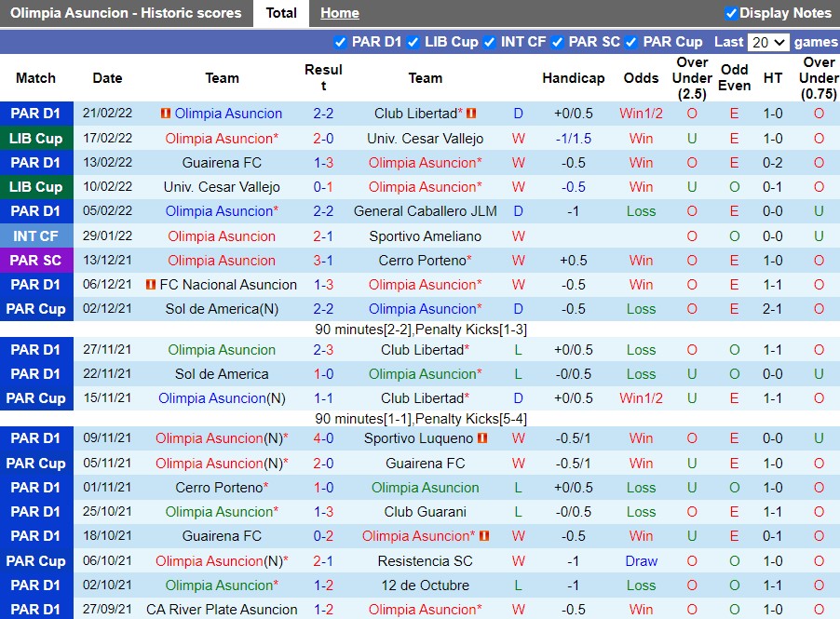Image resolution: width=840 pixels, height=619 pixels.
Task: Select the Total tab
Action: (281, 13)
